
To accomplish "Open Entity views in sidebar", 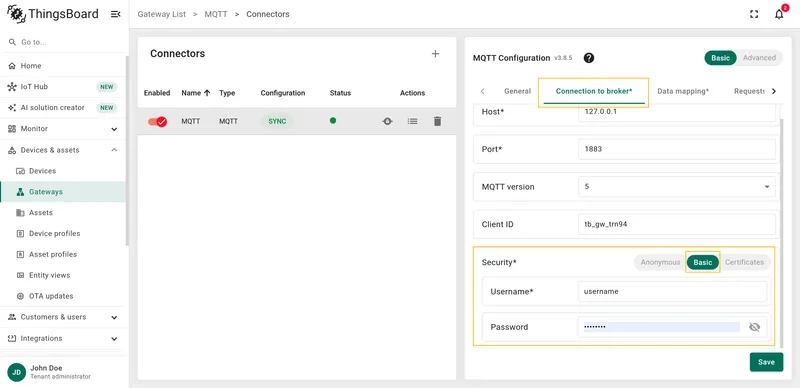I will (62, 275).
